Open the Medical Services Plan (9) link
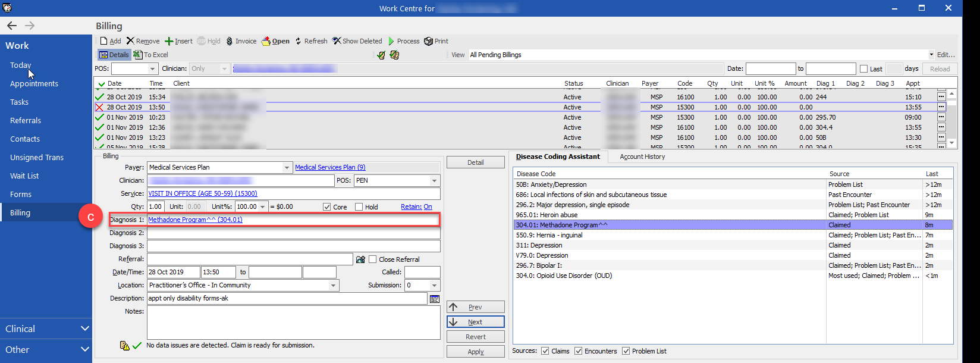Screen dimensions: 980x363 330,168
